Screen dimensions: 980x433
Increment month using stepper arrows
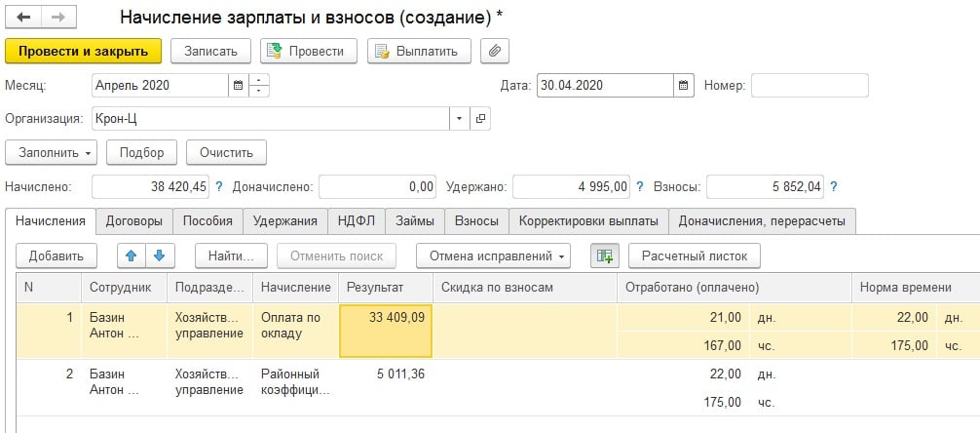click(259, 80)
